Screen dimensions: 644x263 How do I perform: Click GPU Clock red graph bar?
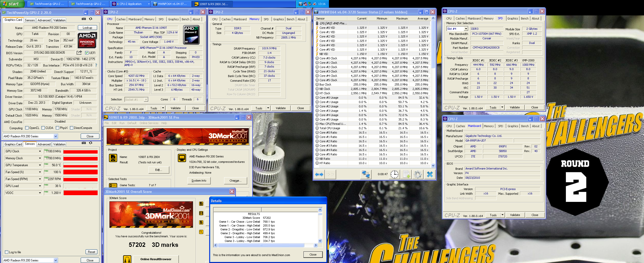tap(80, 152)
